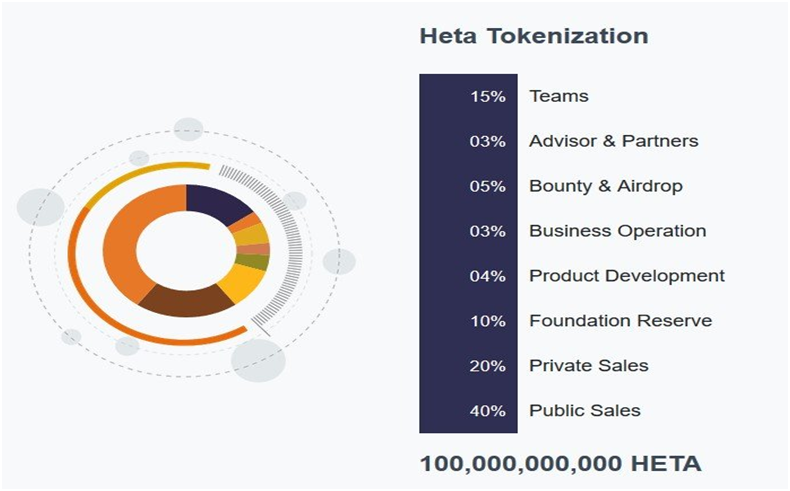Select the Private Sales label
This screenshot has width=790, height=491.
[589, 366]
